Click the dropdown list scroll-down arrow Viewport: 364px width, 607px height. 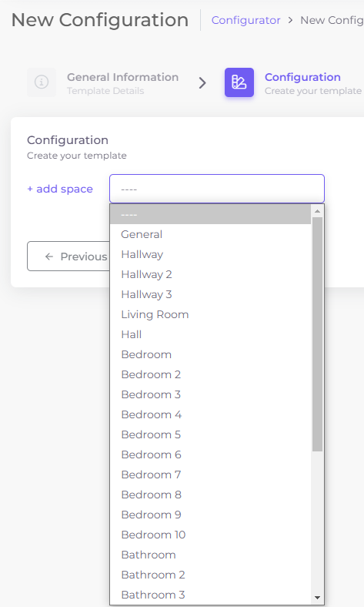317,598
